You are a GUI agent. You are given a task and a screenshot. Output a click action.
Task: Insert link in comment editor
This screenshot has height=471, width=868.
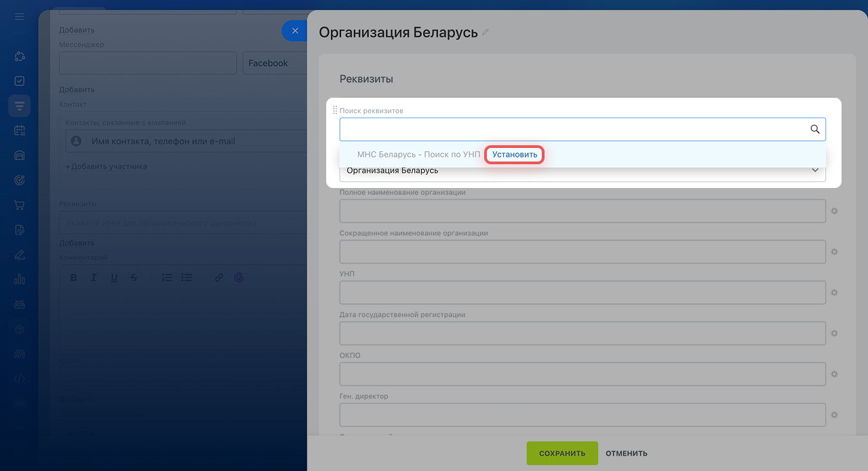[x=219, y=278]
